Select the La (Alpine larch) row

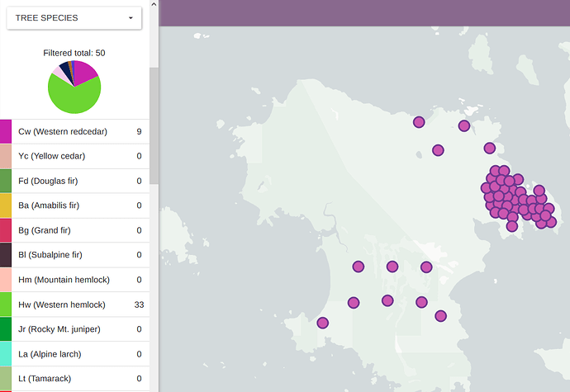click(74, 354)
